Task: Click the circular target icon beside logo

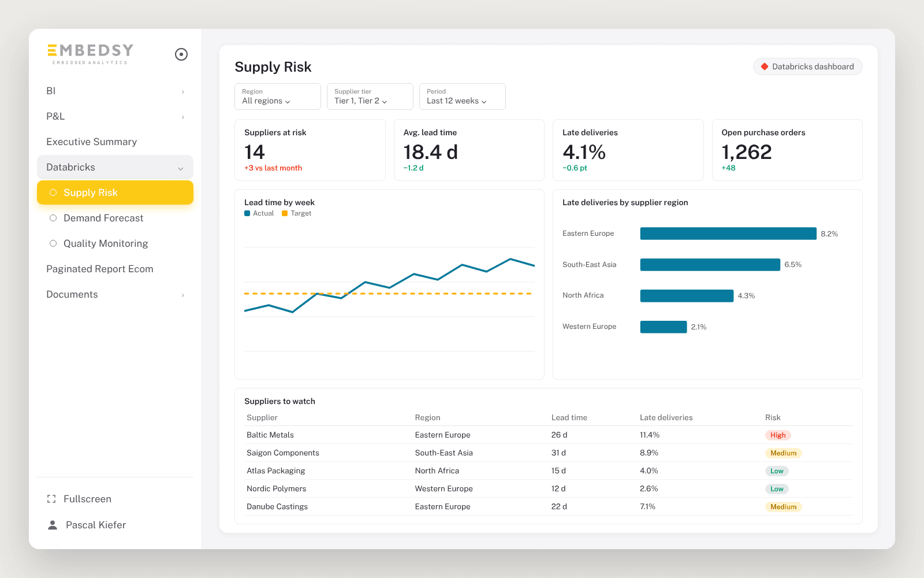Action: pos(181,54)
